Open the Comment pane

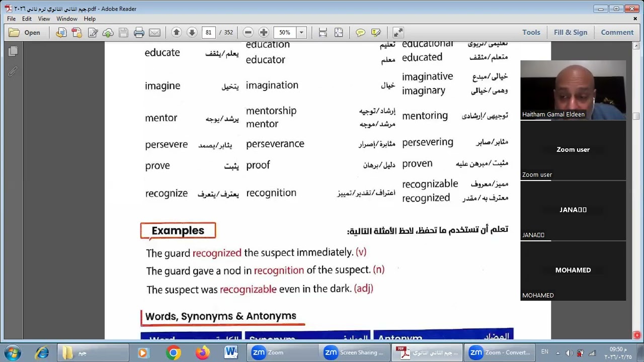click(617, 33)
